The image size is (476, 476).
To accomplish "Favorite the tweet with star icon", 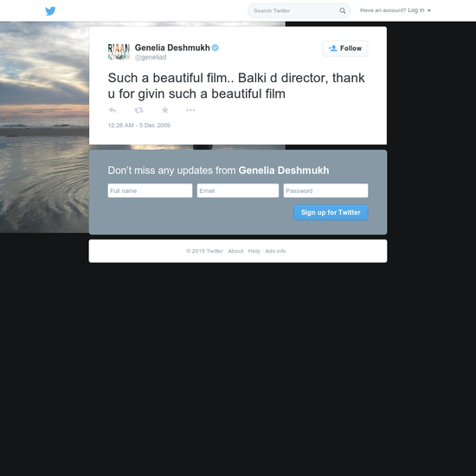I will (x=164, y=110).
